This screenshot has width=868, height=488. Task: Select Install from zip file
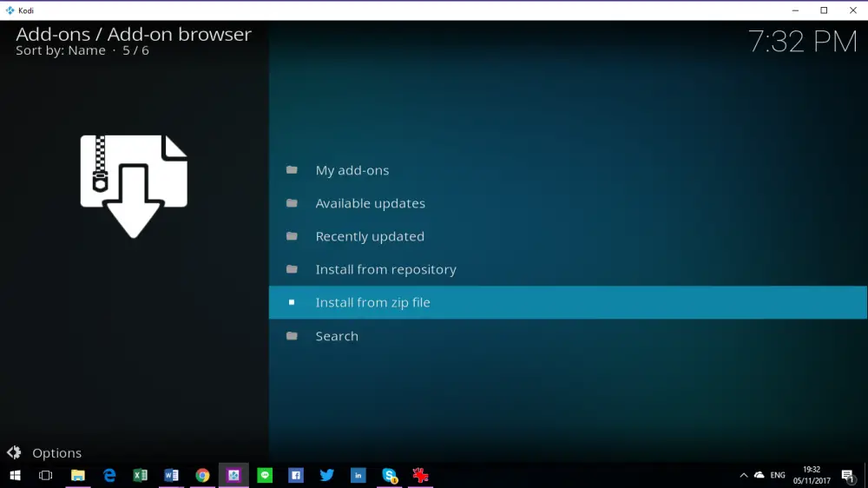pyautogui.click(x=568, y=302)
